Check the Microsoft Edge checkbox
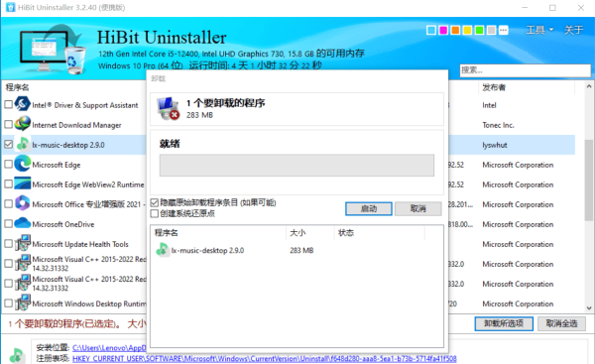The height and width of the screenshot is (364, 595). 8,164
